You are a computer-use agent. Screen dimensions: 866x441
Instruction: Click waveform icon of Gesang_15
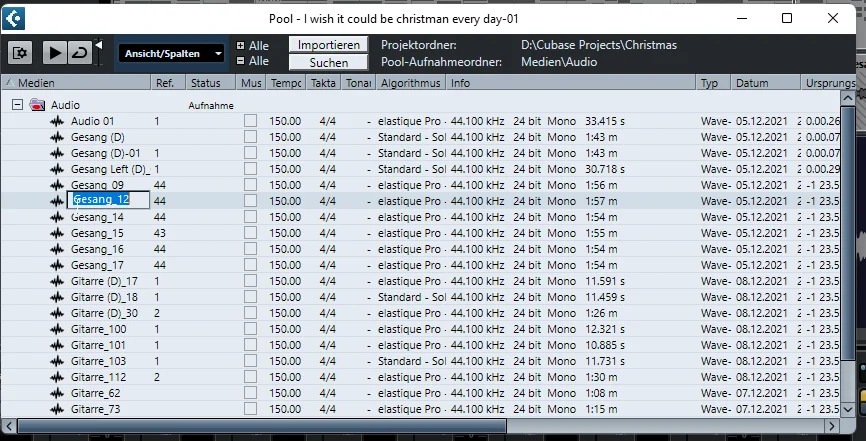coord(57,233)
